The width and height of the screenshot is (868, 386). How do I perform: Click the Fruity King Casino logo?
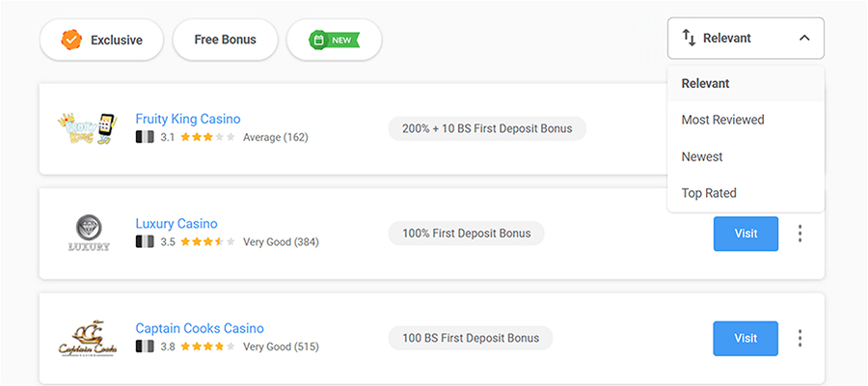tap(88, 128)
